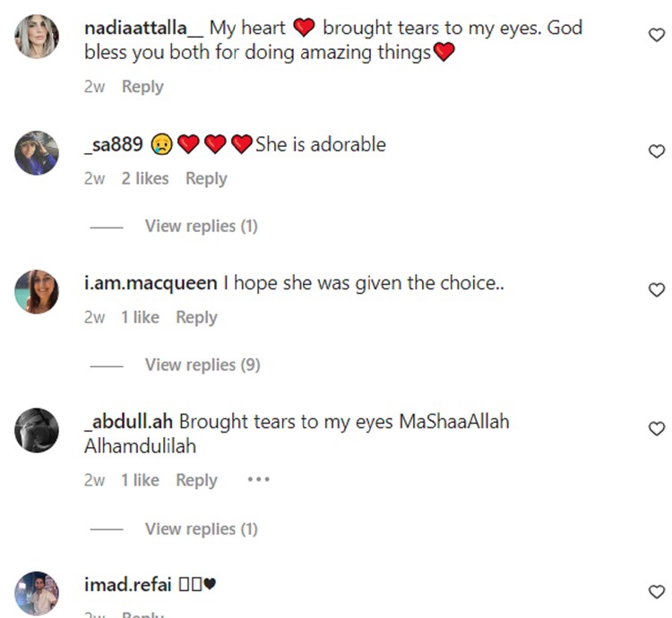Like _sa889's comment with heart icon

pyautogui.click(x=656, y=151)
